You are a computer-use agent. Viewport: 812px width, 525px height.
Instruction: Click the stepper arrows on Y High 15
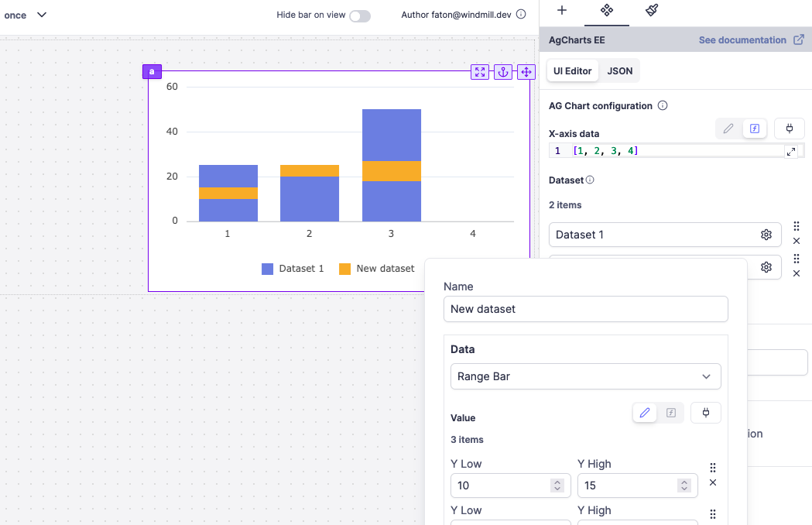pyautogui.click(x=684, y=486)
